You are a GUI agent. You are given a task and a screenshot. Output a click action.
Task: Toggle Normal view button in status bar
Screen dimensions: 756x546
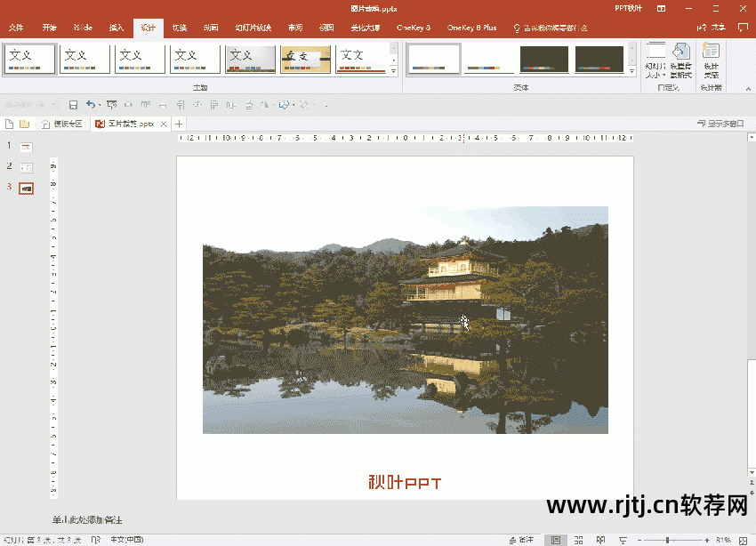click(x=555, y=540)
